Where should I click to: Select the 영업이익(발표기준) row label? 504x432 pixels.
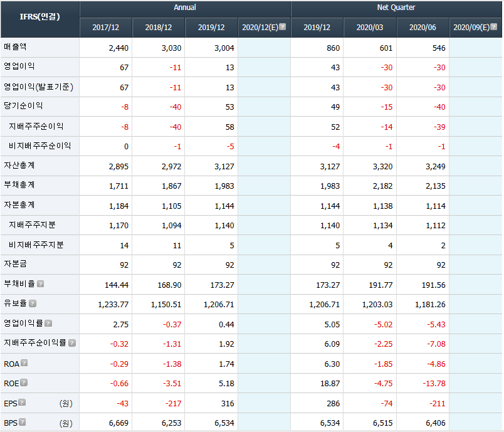(39, 87)
